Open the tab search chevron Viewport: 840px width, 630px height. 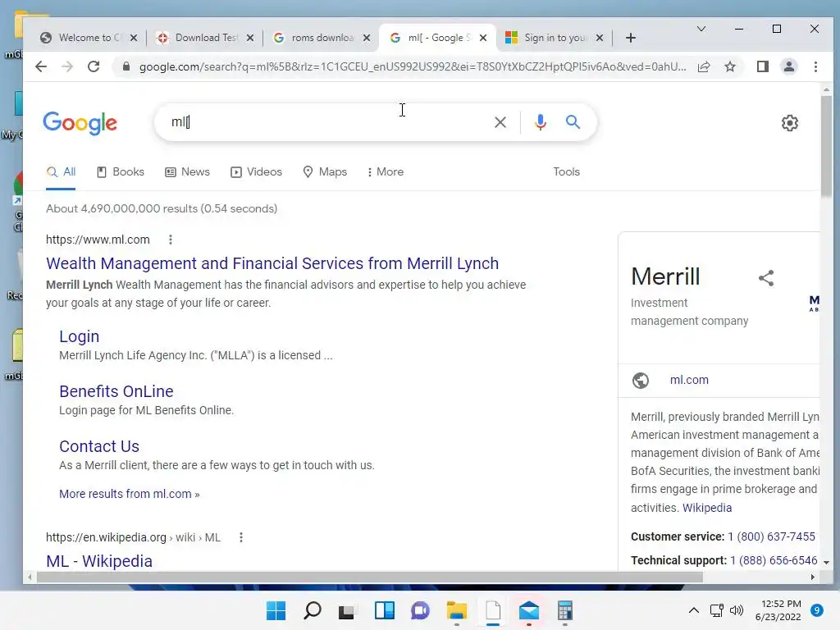tap(701, 29)
